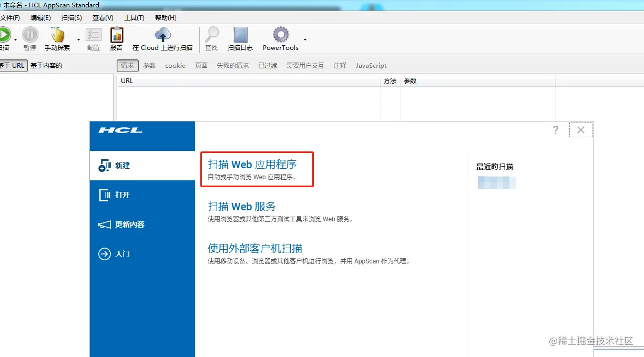Start scan with green play icon
The height and width of the screenshot is (357, 644).
(x=4, y=35)
